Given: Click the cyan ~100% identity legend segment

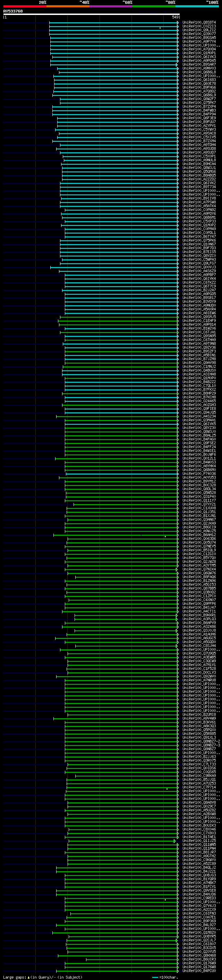Looking at the screenshot, I should click(x=197, y=6).
